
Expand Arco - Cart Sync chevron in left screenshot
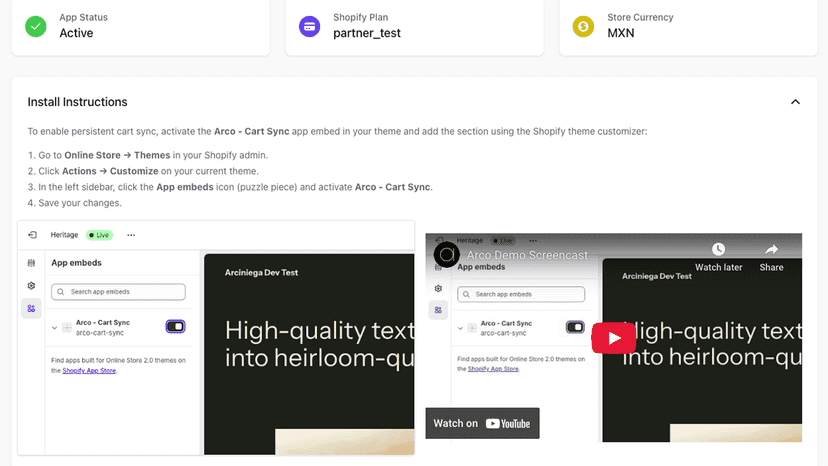click(54, 328)
